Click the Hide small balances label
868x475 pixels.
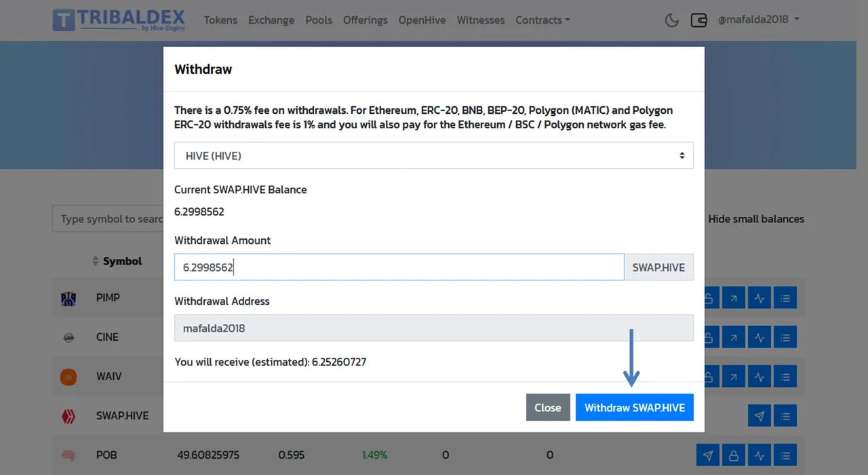756,219
